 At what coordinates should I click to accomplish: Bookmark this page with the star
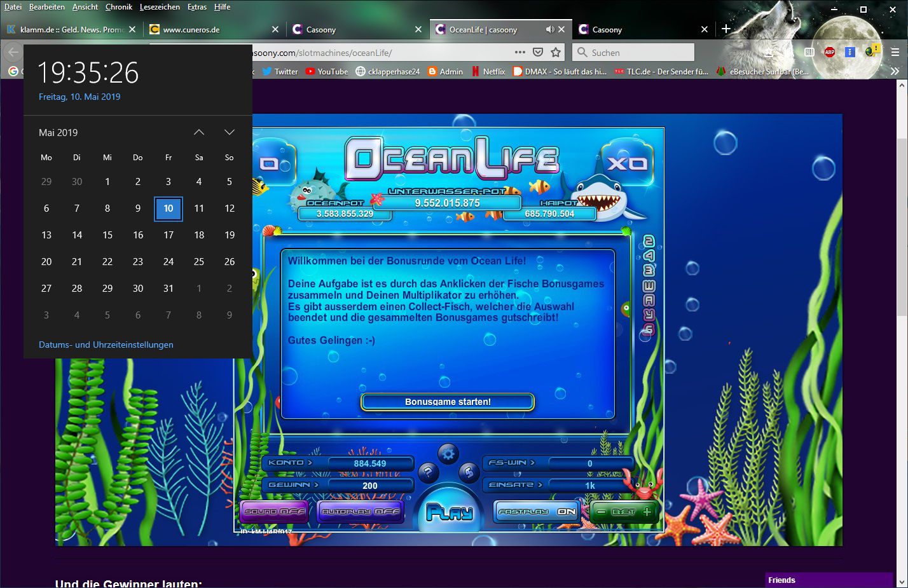556,52
